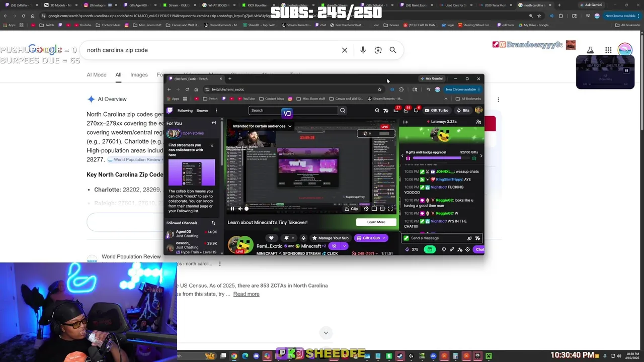
Task: Click Ask Gemini in Twitch window
Action: (x=432, y=78)
